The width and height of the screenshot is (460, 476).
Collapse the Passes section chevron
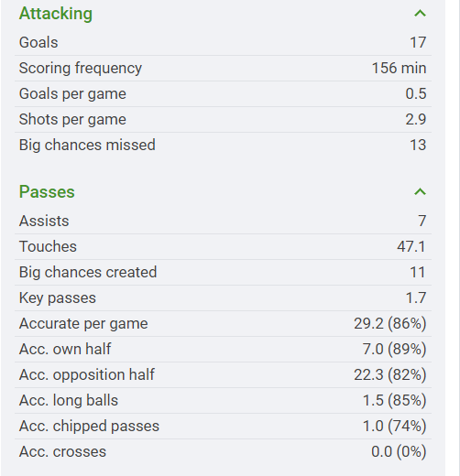(x=420, y=192)
